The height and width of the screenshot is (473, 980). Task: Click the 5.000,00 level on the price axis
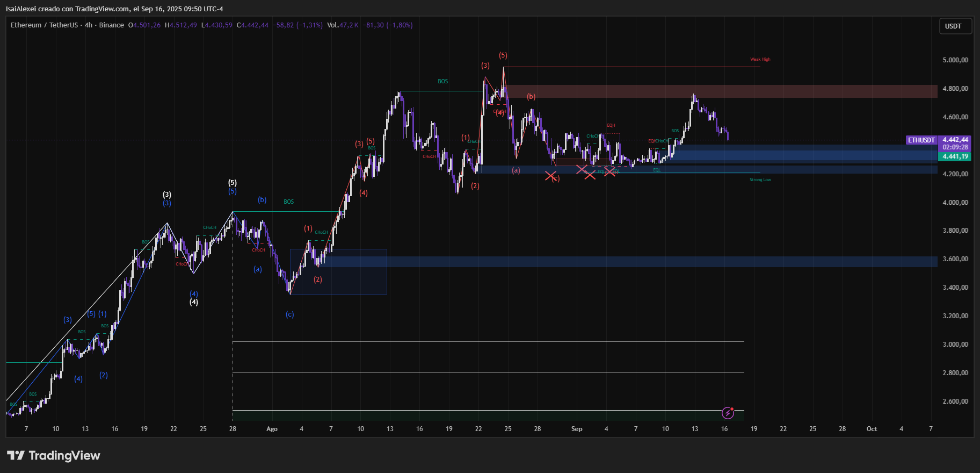click(x=955, y=60)
